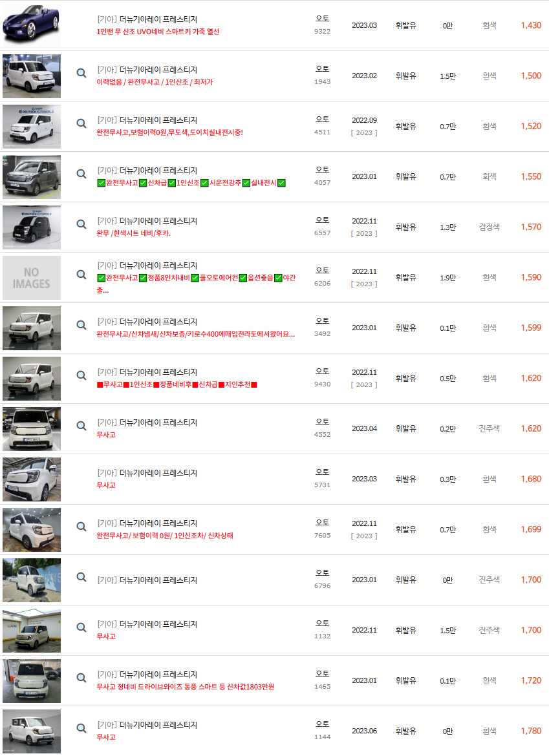
Task: Click the magnifier on the black car 1,570 row
Action: pyautogui.click(x=81, y=224)
